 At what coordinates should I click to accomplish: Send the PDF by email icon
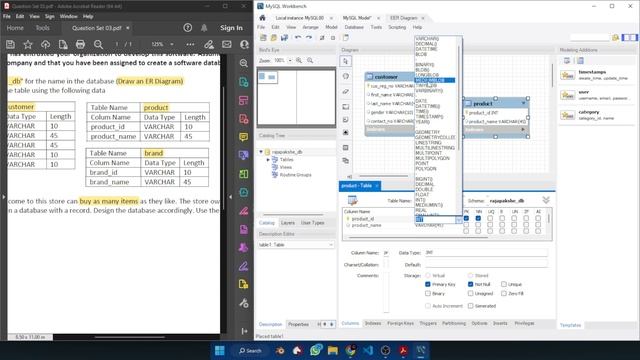(227, 44)
